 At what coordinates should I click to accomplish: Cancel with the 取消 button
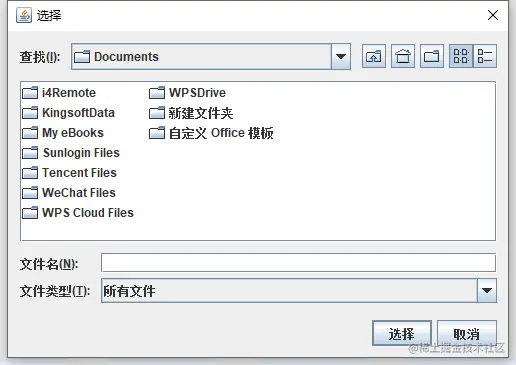467,333
